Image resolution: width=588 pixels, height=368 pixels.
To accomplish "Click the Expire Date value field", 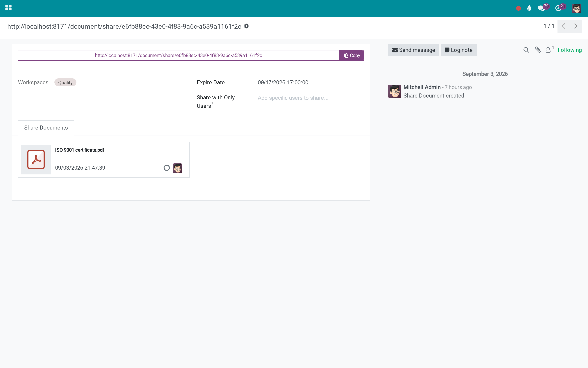I will click(283, 82).
